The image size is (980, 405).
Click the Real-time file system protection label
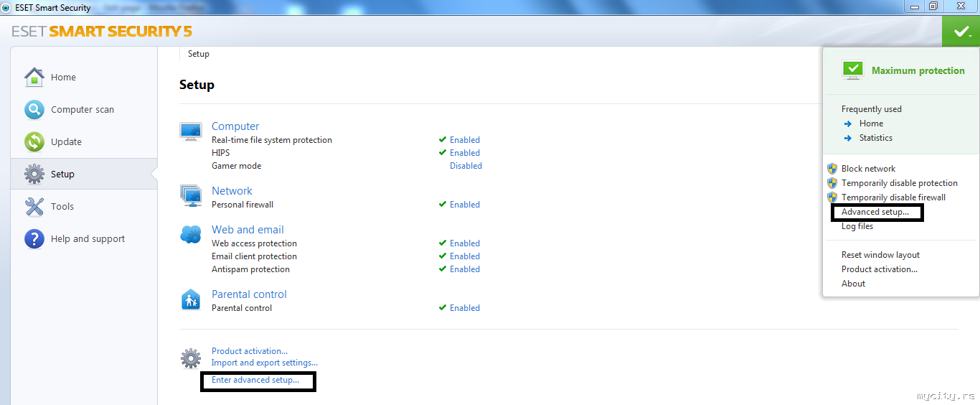272,140
